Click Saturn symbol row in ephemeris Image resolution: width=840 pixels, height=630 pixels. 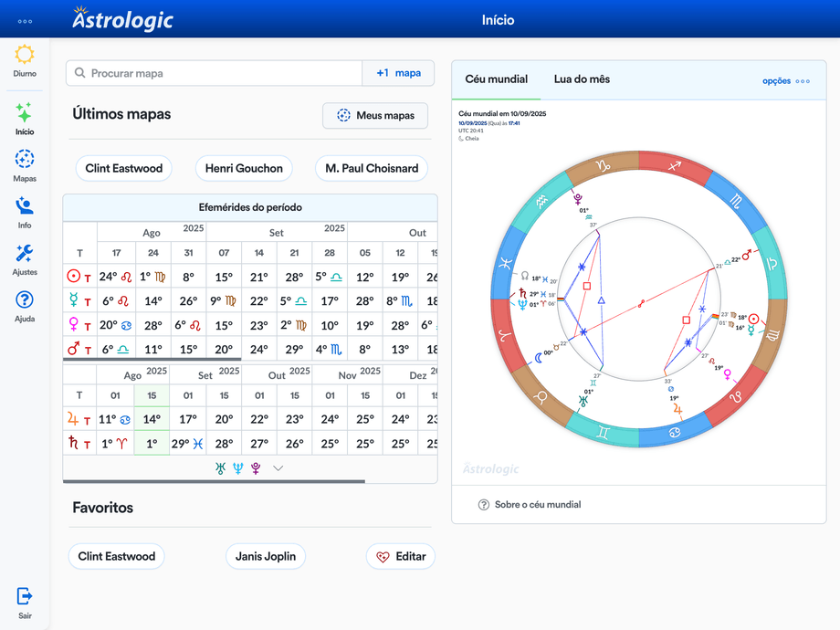[x=73, y=443]
